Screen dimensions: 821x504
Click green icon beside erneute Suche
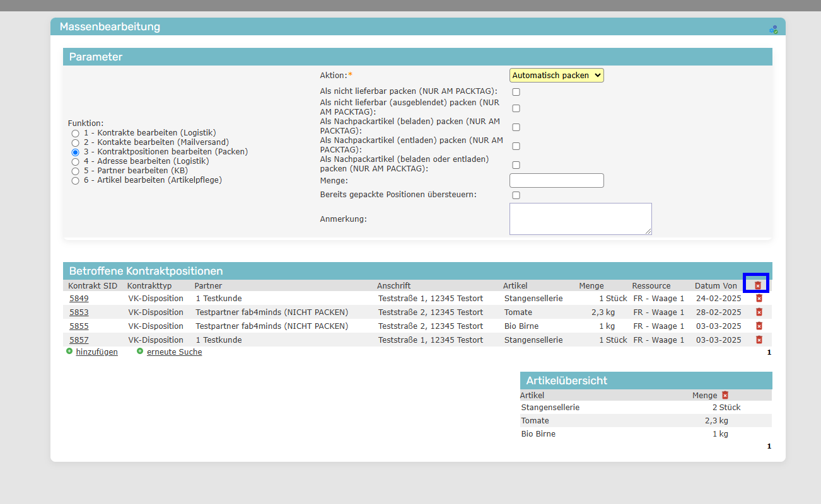point(140,352)
